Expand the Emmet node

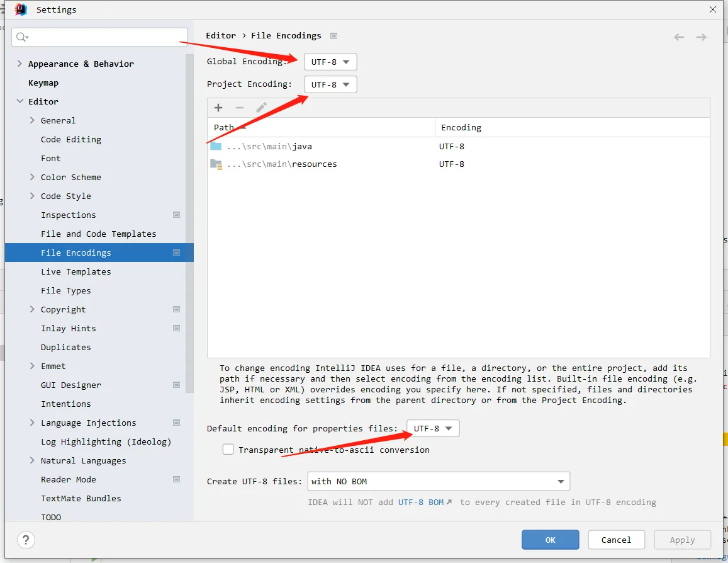pos(32,366)
